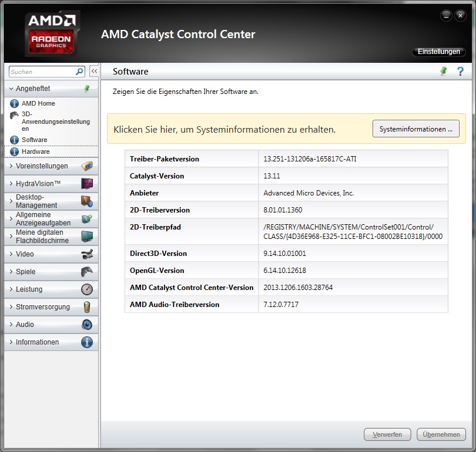Click info icon next to Software entry

tap(14, 140)
